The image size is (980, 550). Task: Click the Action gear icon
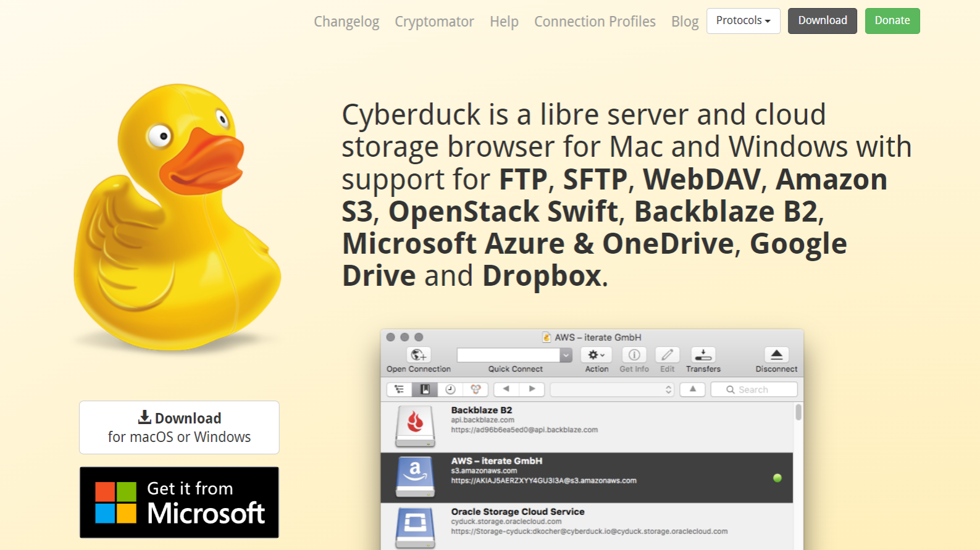(596, 355)
